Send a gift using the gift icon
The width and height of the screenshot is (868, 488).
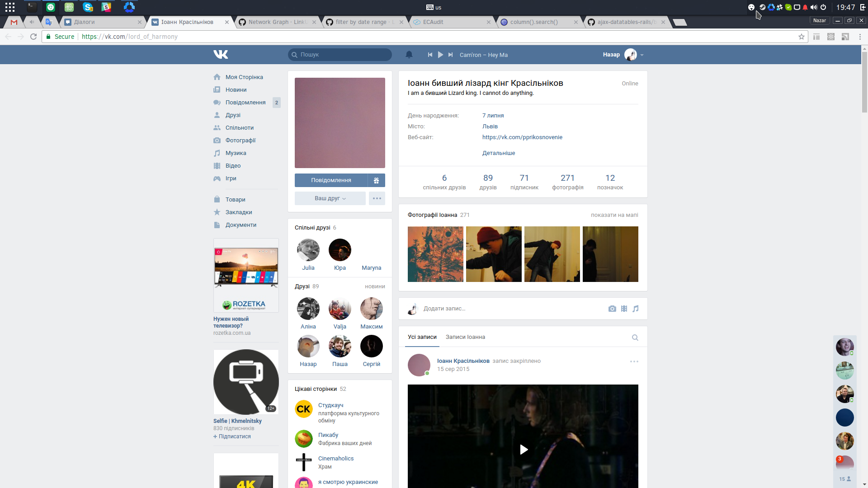[376, 180]
